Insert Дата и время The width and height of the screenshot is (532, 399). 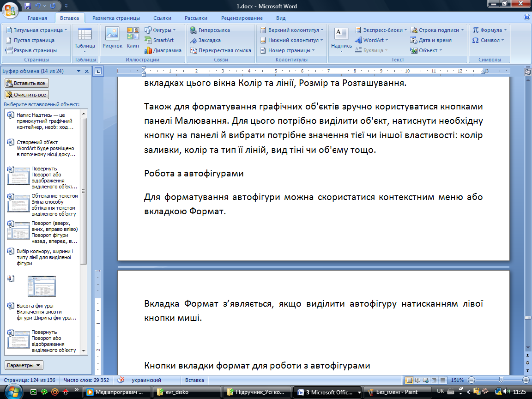[431, 40]
